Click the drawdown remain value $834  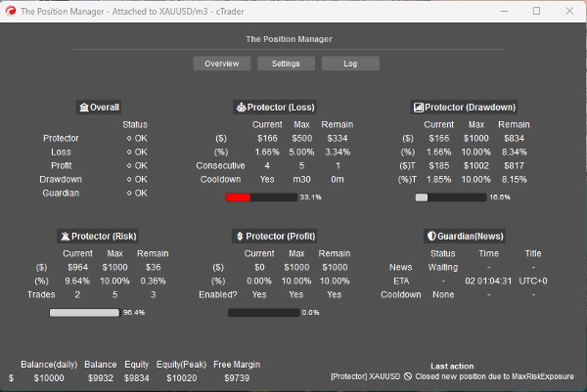click(x=514, y=139)
